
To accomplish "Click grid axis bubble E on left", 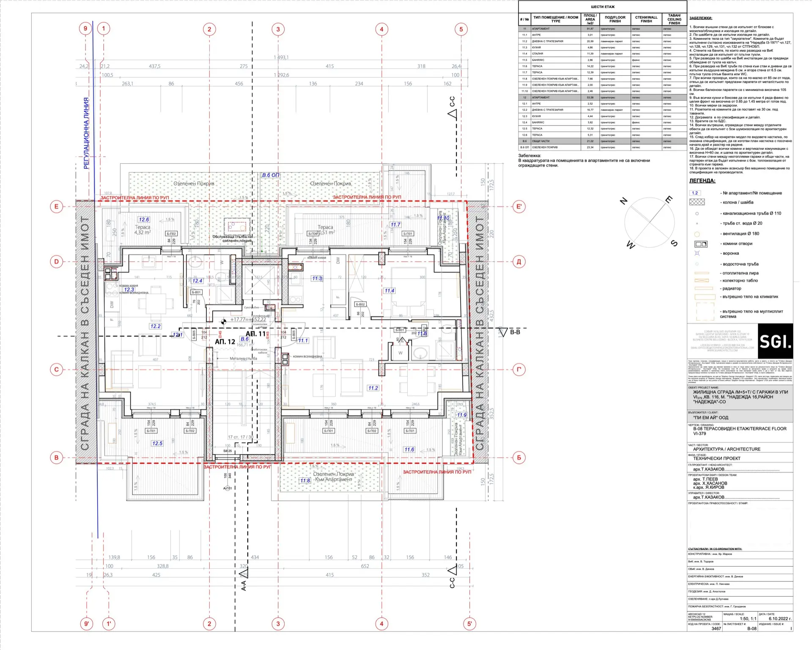I will coord(56,207).
